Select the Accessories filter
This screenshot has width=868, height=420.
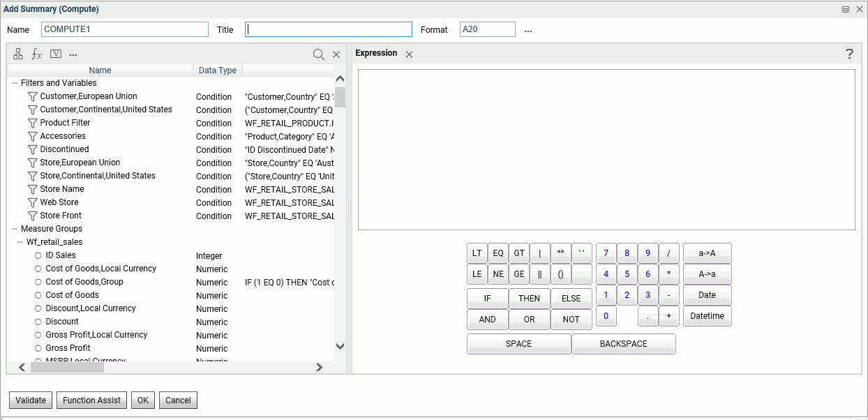[x=63, y=136]
